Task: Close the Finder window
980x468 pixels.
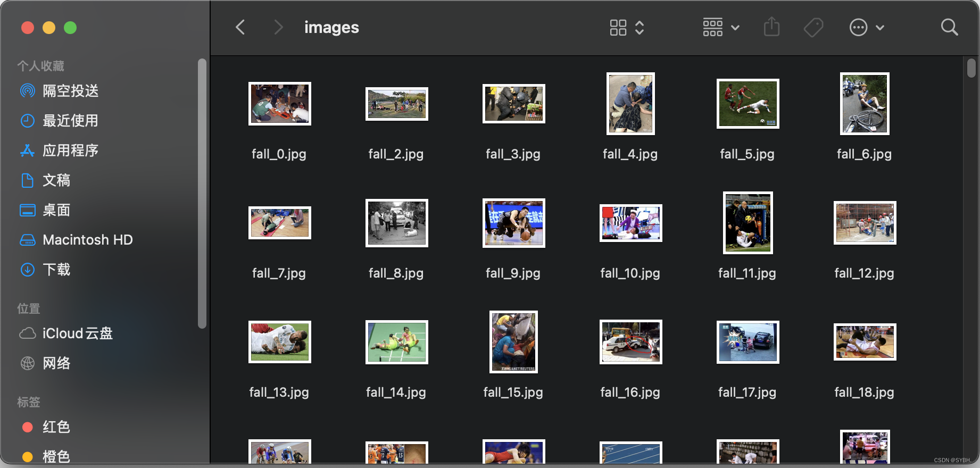Action: 28,28
